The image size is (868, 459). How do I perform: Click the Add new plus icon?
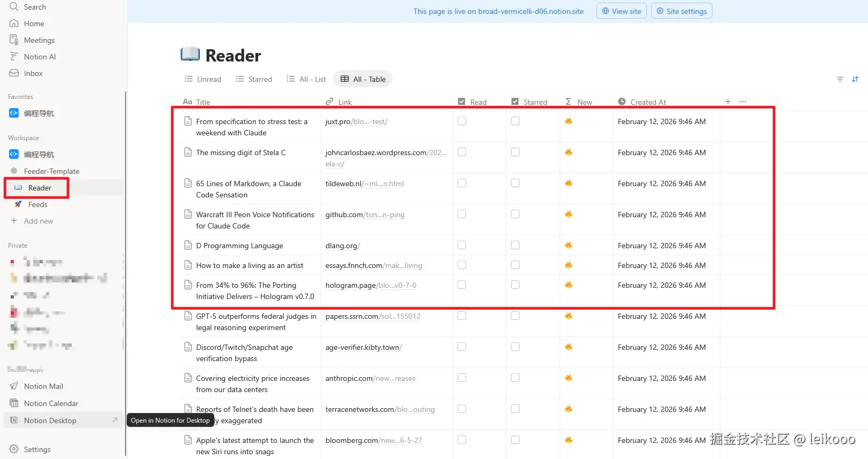14,221
